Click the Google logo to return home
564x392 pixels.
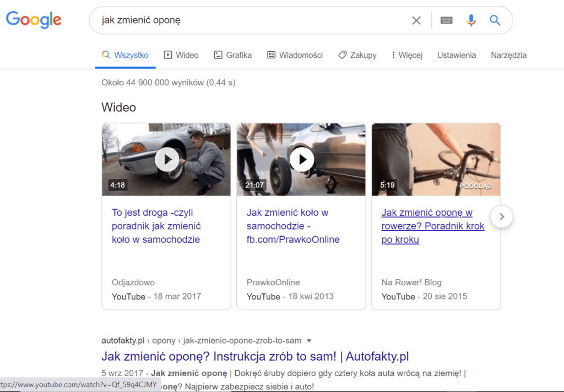coord(33,20)
